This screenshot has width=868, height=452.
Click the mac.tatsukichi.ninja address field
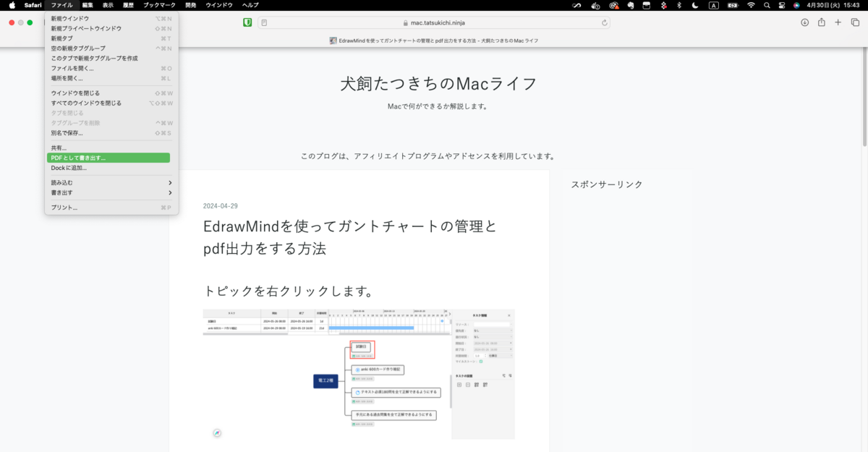[434, 22]
